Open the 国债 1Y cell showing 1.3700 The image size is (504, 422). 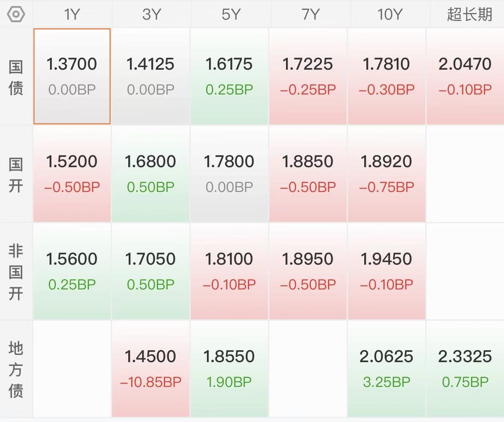click(72, 77)
